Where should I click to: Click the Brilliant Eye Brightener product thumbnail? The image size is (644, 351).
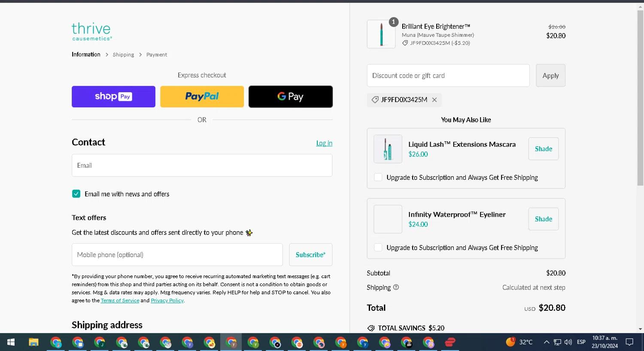[x=381, y=34]
